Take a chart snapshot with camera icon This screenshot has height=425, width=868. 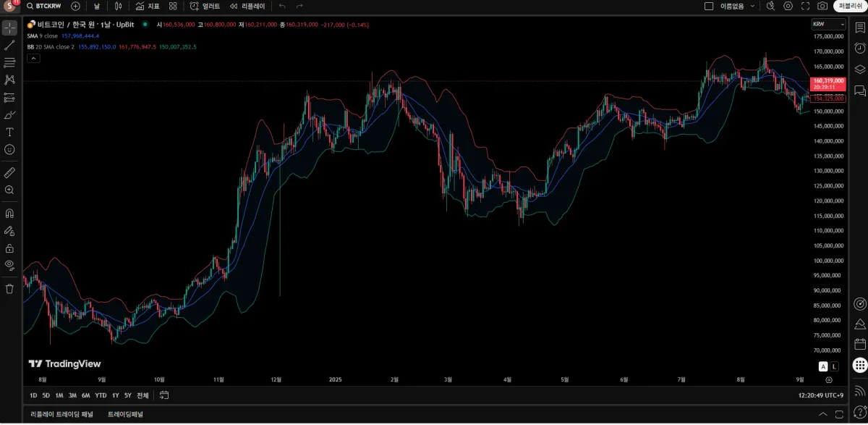[x=822, y=6]
